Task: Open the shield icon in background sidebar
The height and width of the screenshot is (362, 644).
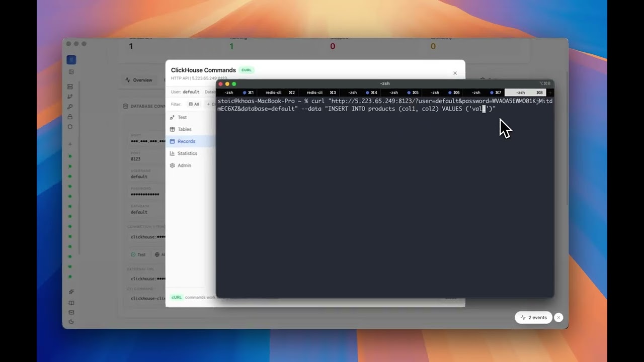Action: [70, 127]
